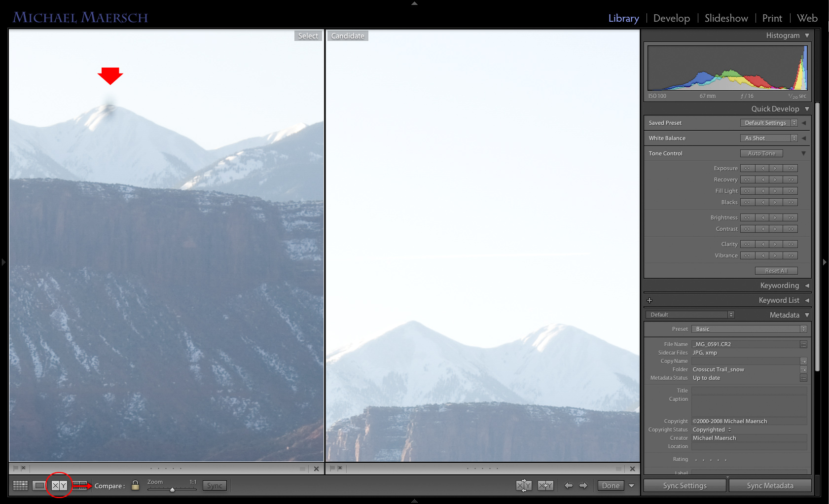This screenshot has width=829, height=504.
Task: Apply Auto Tone in Quick Develop
Action: tap(761, 153)
